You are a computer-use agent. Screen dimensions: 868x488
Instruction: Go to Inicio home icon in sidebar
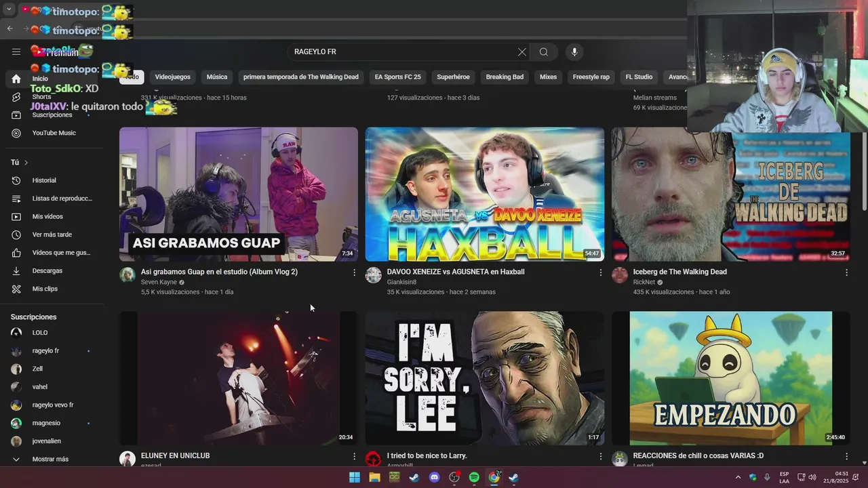point(16,79)
